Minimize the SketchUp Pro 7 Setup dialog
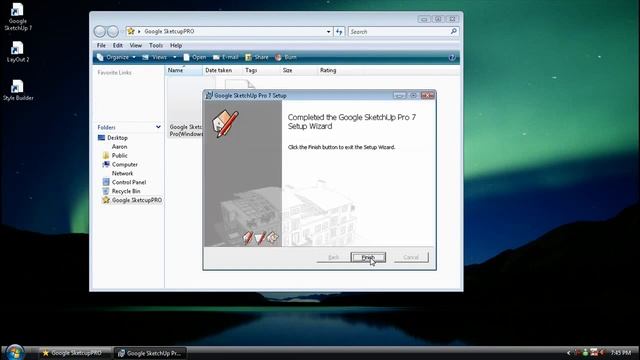The image size is (640, 360). (400, 95)
